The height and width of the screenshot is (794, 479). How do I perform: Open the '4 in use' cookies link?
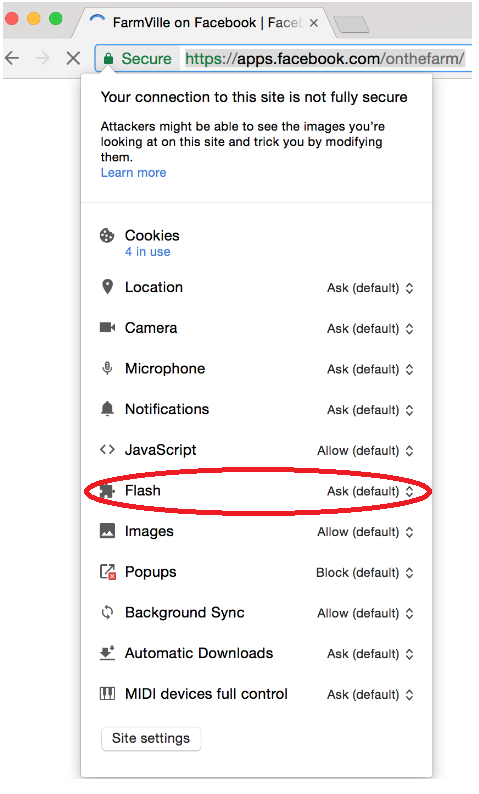pyautogui.click(x=147, y=252)
